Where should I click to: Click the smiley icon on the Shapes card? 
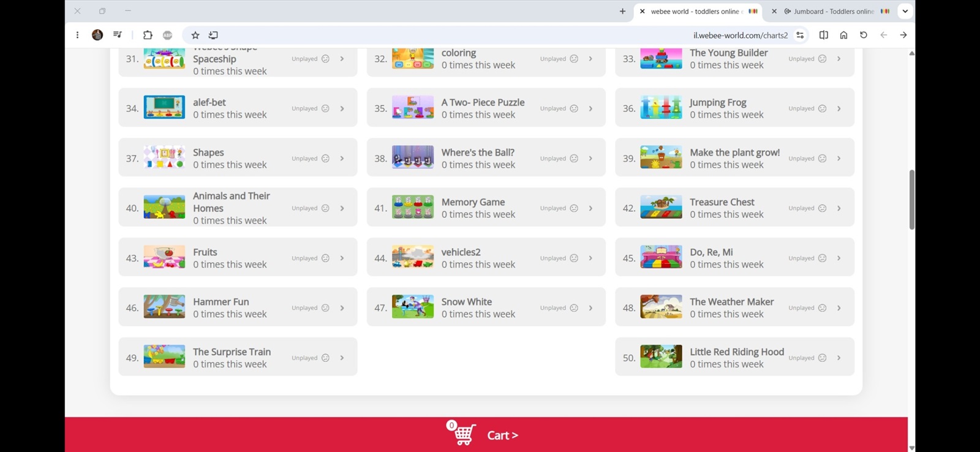click(325, 159)
